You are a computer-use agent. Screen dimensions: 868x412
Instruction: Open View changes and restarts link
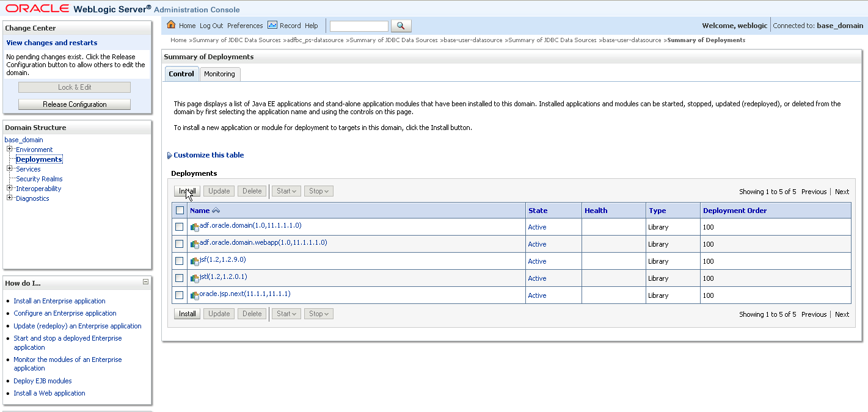coord(52,43)
